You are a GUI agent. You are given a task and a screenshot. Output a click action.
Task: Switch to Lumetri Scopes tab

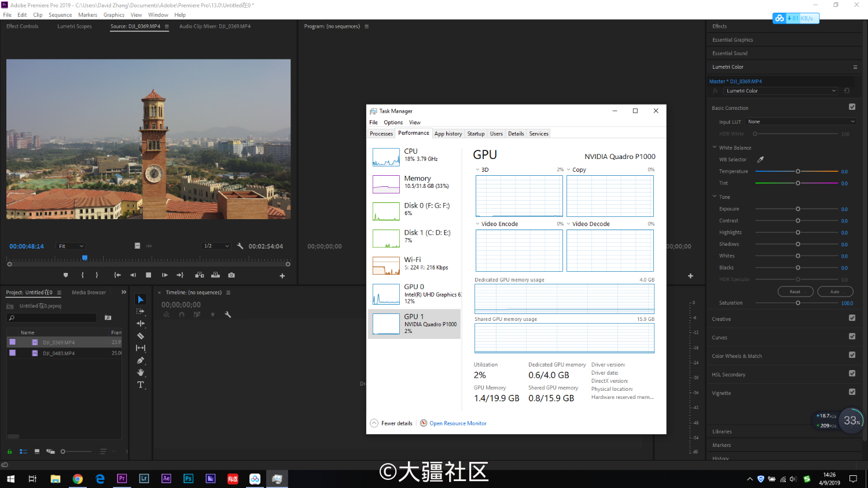click(x=75, y=26)
